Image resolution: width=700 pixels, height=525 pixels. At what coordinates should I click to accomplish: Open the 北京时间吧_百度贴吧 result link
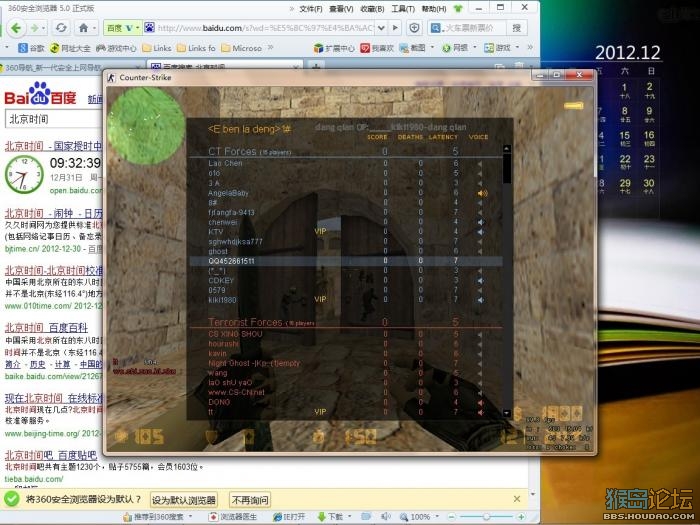pos(51,455)
